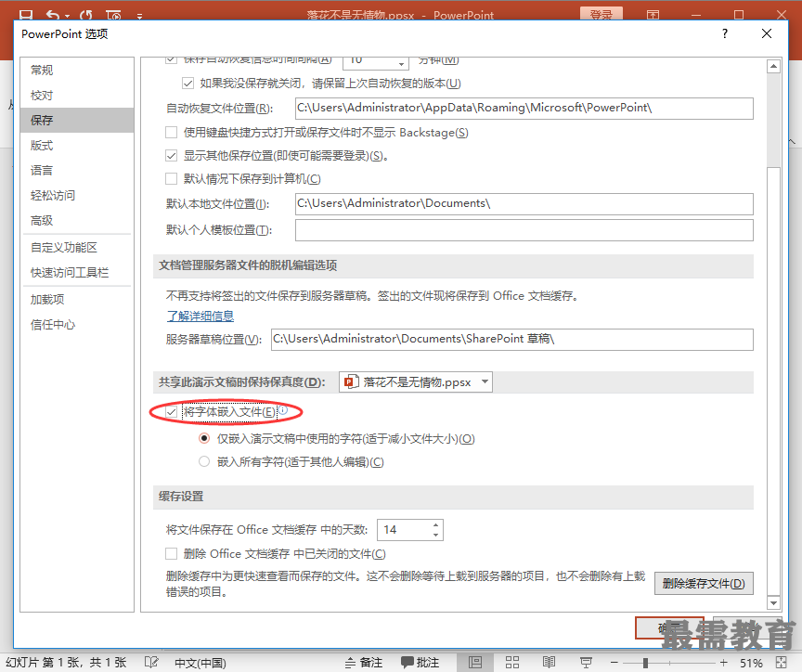The height and width of the screenshot is (672, 802).
Task: Click the Ribbon Display Options icon
Action: pos(653,14)
